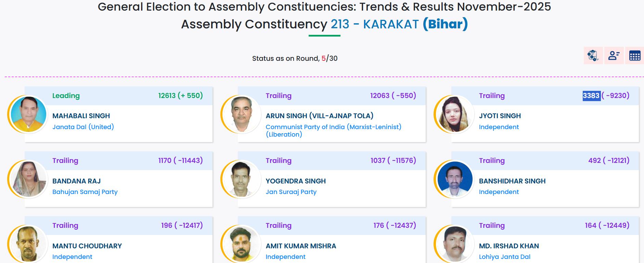Click the Janata Dal (United) party name

(83, 127)
